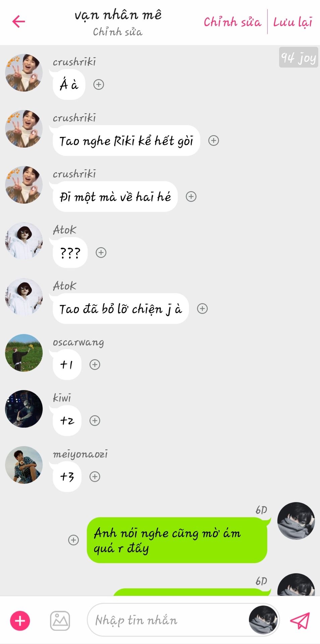Screen dimensions: 320x644
Task: Click "Lưu lại" to save
Action: click(293, 22)
